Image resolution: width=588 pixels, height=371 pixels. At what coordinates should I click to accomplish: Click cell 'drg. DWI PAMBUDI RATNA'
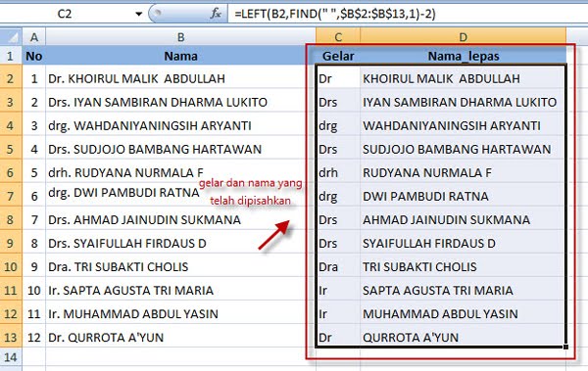180,194
